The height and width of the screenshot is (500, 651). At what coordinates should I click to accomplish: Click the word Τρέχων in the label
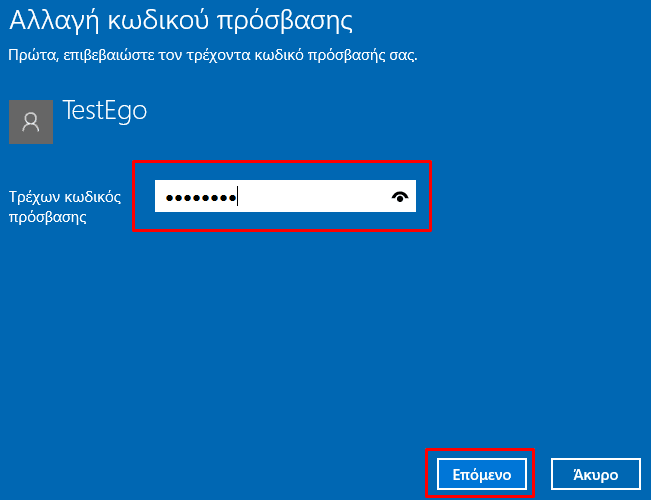[34, 197]
